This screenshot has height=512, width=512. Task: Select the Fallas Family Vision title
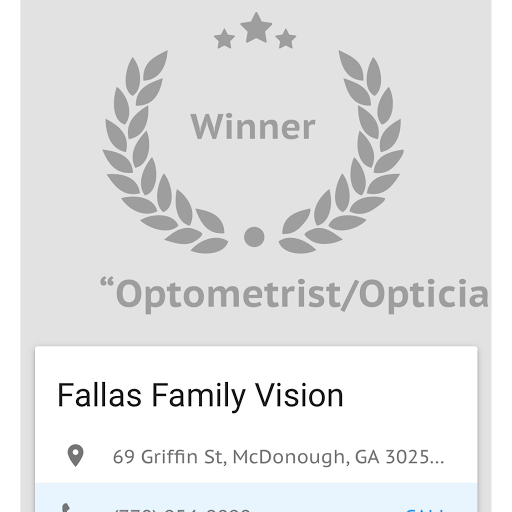[x=200, y=396]
